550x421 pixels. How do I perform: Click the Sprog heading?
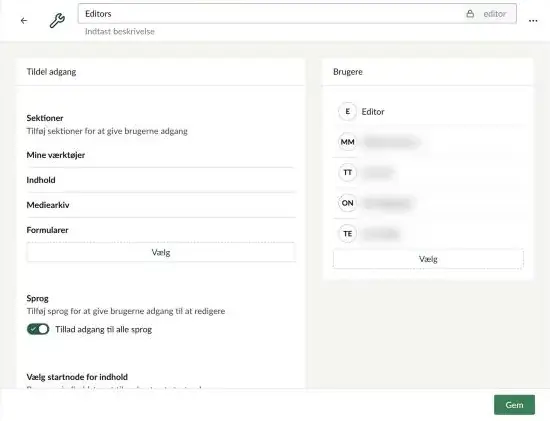[38, 299]
